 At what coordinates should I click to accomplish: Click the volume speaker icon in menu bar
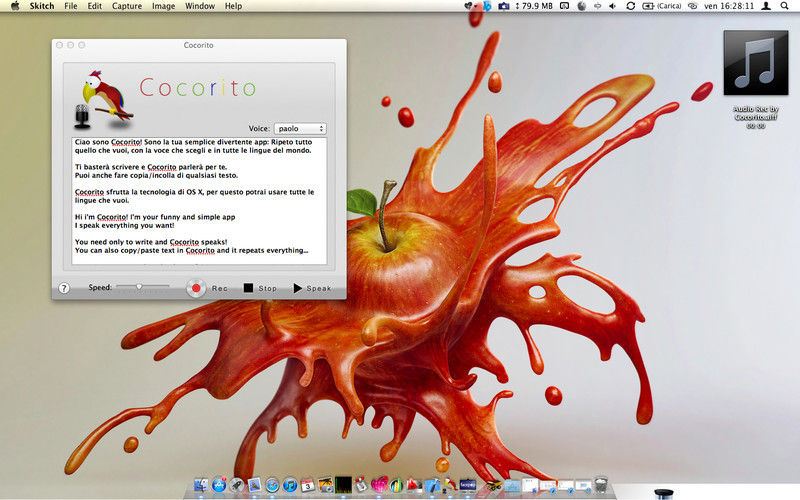(613, 6)
